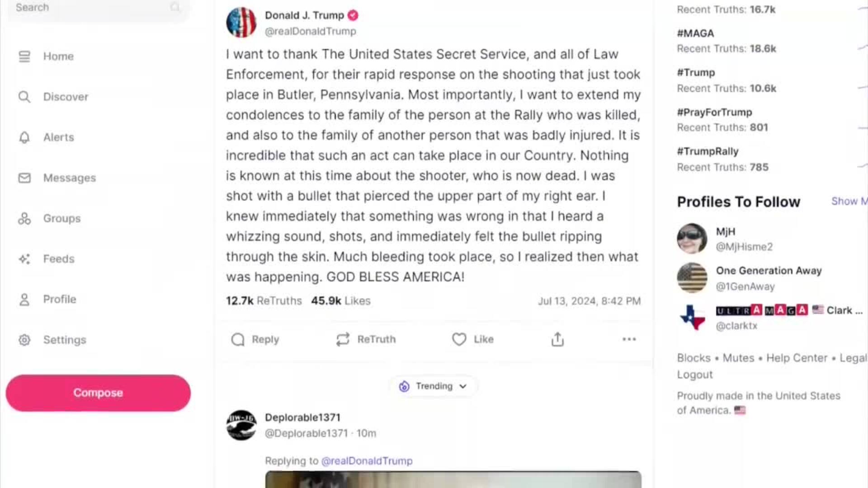Open Settings gear icon
Viewport: 868px width, 488px height.
[x=24, y=340]
